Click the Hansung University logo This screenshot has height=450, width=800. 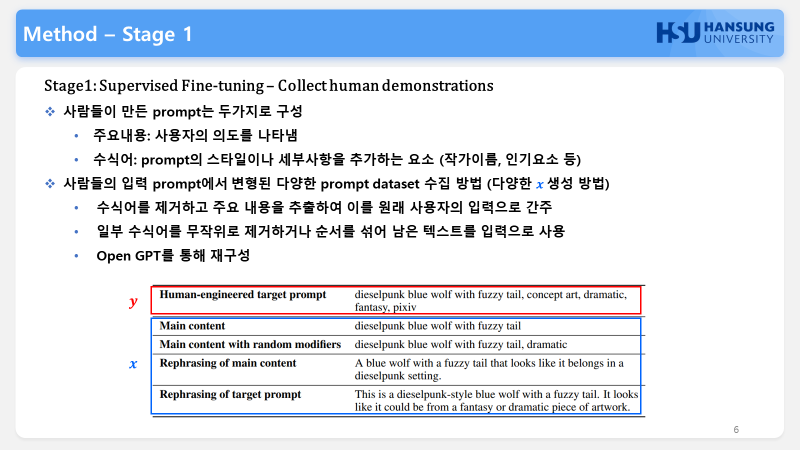[x=715, y=33]
